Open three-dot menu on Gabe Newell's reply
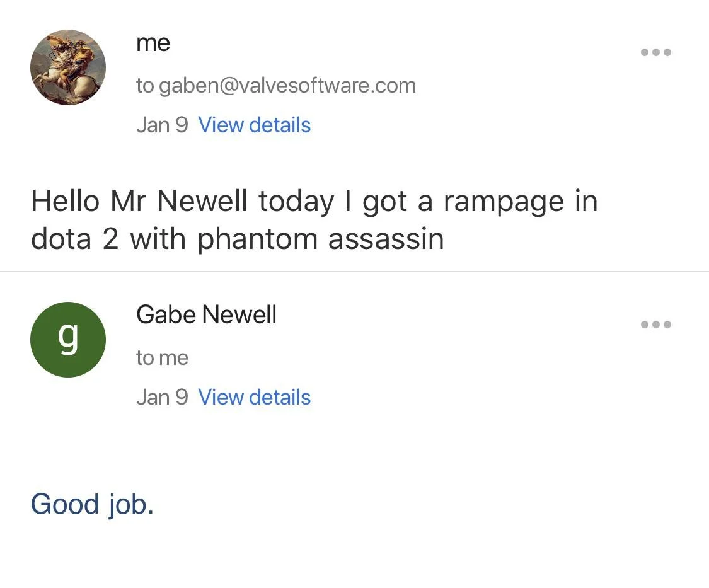 tap(656, 325)
